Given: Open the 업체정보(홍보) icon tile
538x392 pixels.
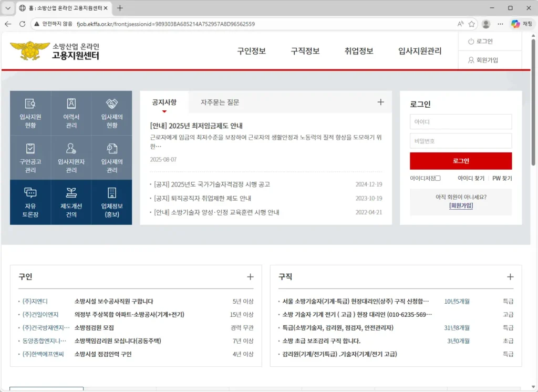Looking at the screenshot, I should coord(112,202).
